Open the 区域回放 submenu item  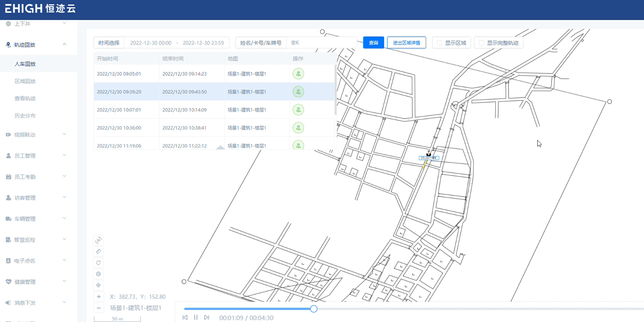(x=25, y=81)
